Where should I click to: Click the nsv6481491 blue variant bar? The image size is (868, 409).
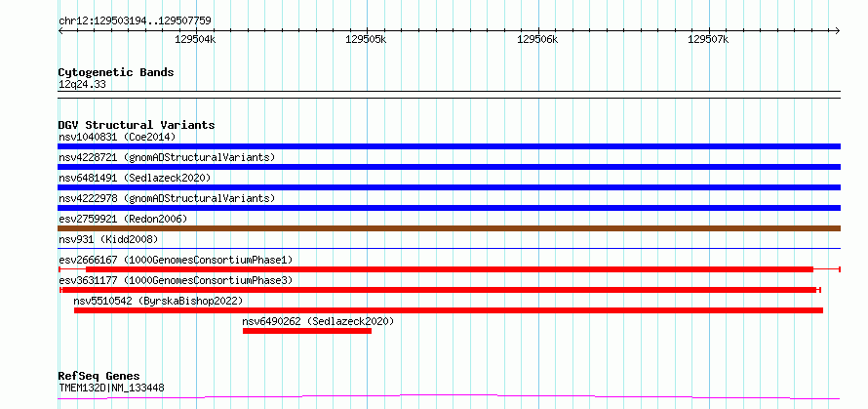449,187
